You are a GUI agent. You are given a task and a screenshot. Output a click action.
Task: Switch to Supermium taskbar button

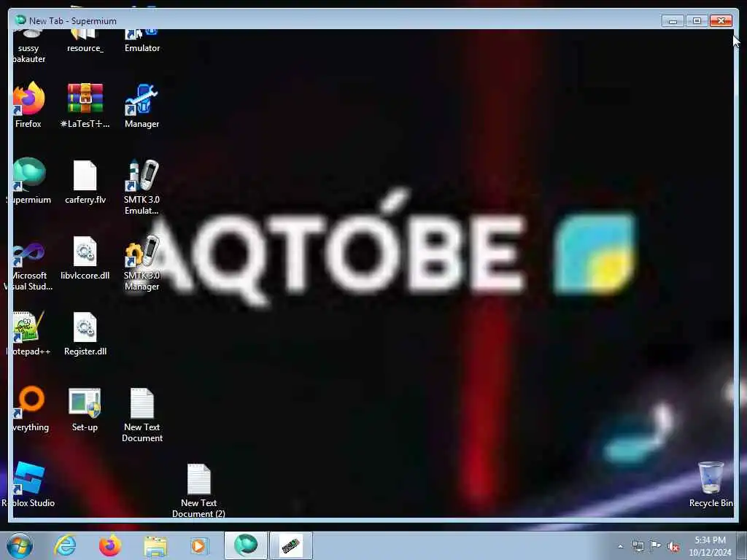pos(246,545)
